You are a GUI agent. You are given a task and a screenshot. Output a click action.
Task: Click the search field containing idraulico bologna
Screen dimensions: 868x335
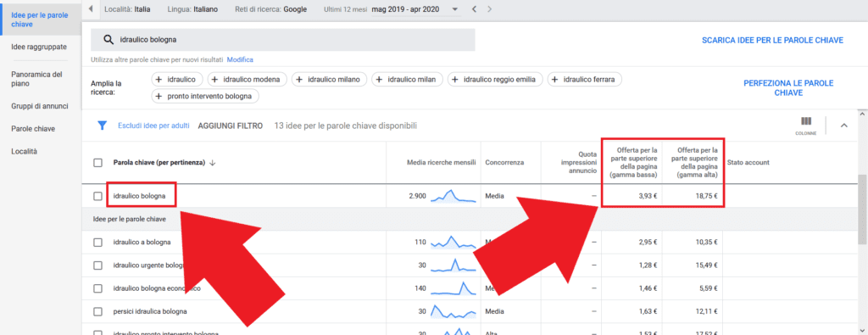pyautogui.click(x=283, y=40)
